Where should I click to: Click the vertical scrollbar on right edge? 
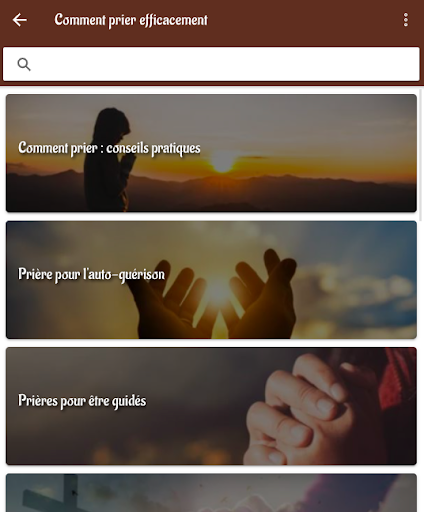click(420, 157)
